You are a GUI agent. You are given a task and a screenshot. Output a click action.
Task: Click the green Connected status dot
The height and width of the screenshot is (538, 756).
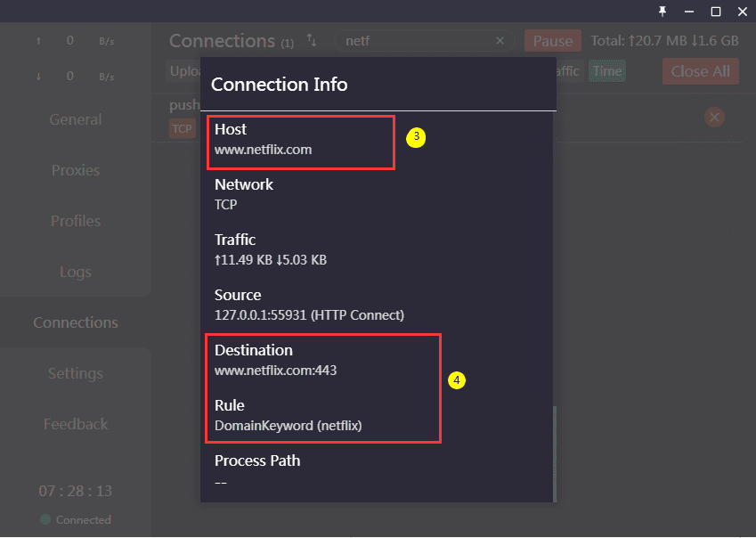pos(45,519)
